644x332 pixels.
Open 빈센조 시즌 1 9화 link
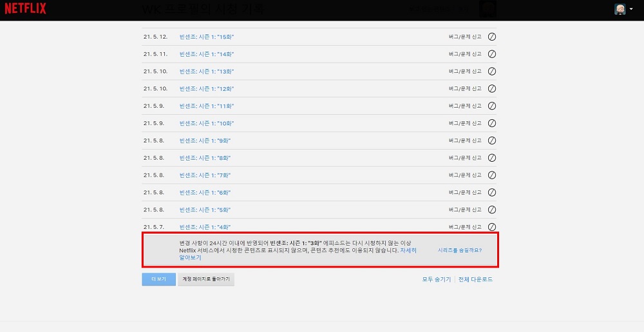point(205,141)
